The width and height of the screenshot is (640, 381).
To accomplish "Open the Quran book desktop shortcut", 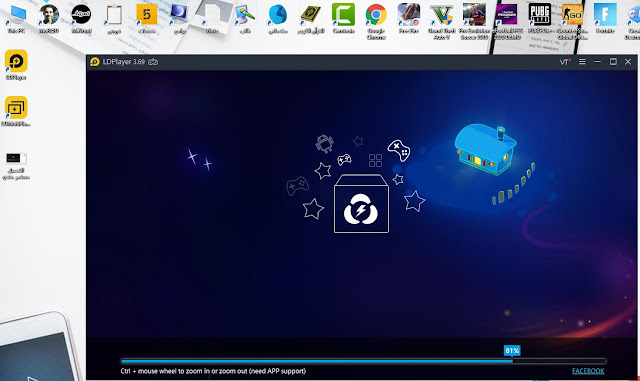I will pyautogui.click(x=311, y=18).
